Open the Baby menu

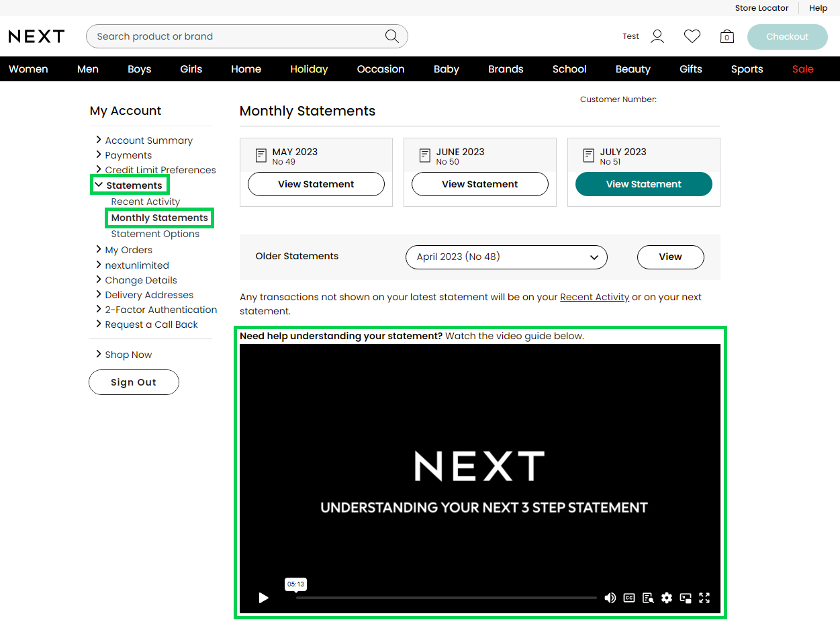[x=447, y=69]
